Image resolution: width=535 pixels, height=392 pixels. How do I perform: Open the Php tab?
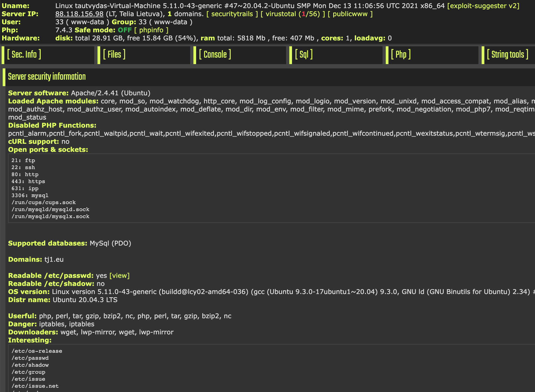point(401,55)
